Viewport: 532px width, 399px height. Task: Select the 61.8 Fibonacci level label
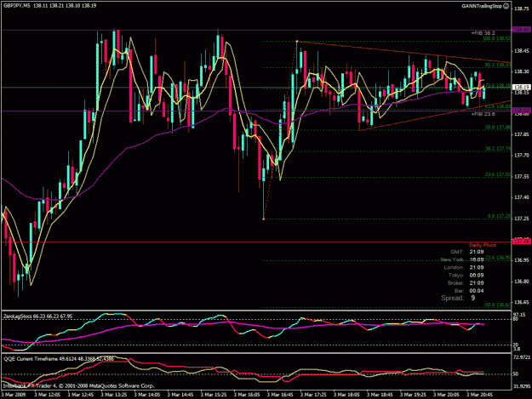point(498,106)
